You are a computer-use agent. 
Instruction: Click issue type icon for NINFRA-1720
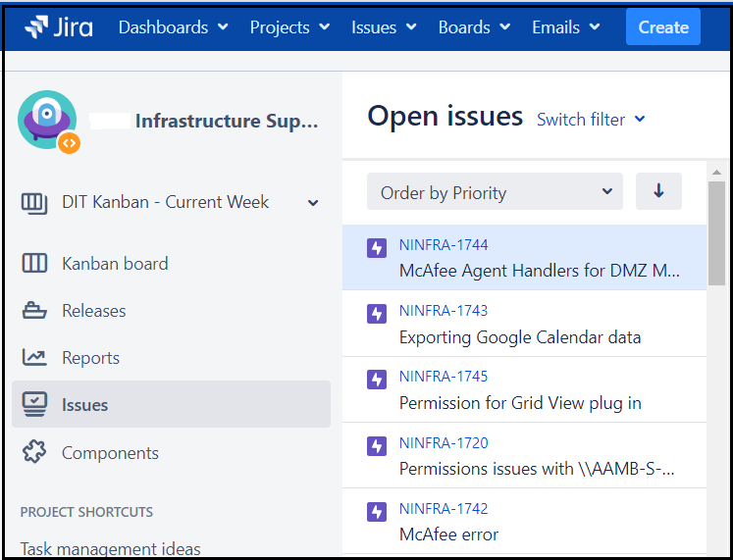[x=377, y=446]
